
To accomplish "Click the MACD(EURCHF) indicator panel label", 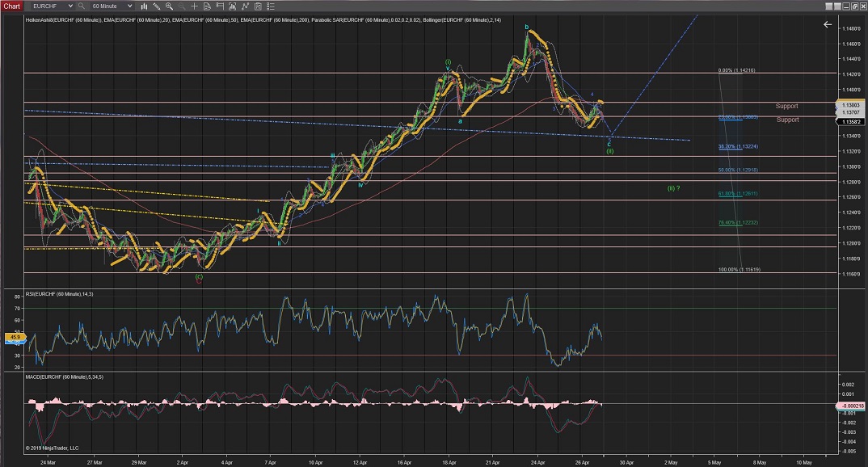I will (x=64, y=377).
